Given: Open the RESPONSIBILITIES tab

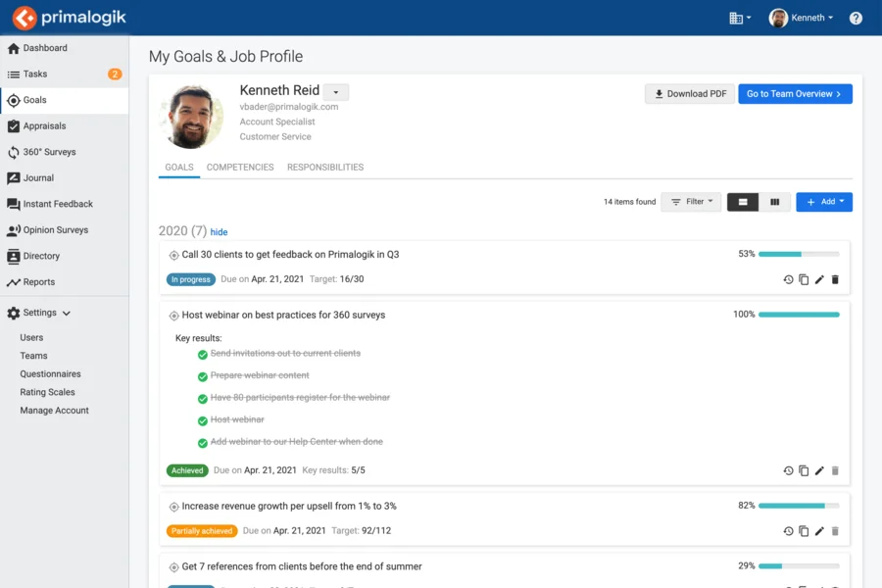Looking at the screenshot, I should click(324, 167).
